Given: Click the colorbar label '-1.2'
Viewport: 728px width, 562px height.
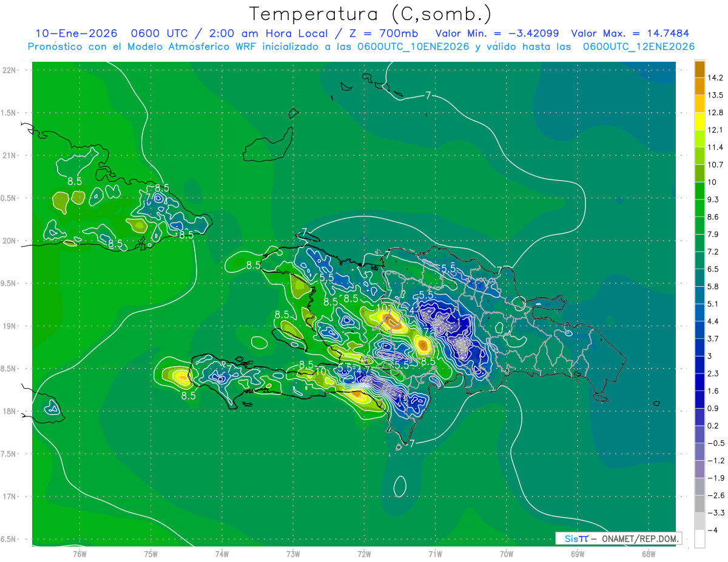Looking at the screenshot, I should pyautogui.click(x=715, y=461).
